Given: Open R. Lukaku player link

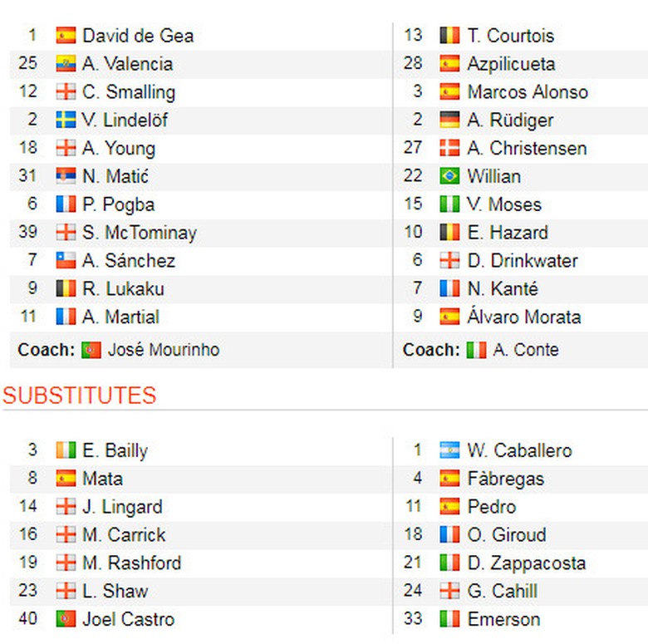Looking at the screenshot, I should (x=123, y=289).
